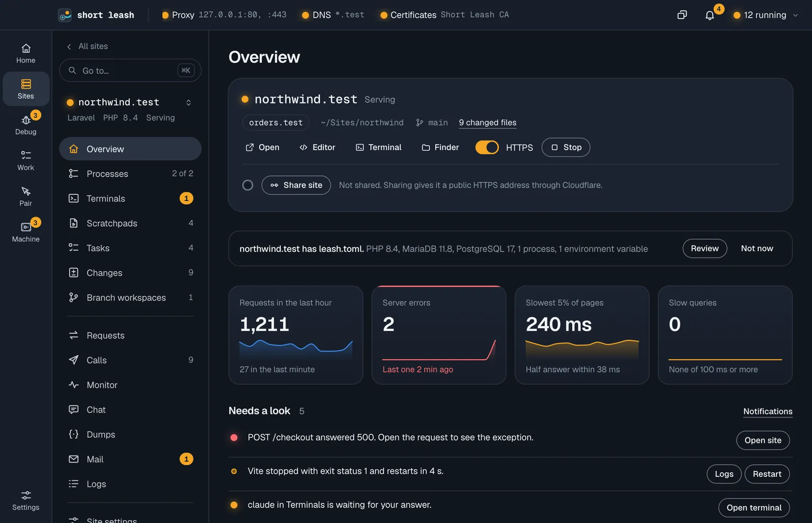Open Logs for stopped Vite process
The height and width of the screenshot is (523, 812).
click(724, 474)
